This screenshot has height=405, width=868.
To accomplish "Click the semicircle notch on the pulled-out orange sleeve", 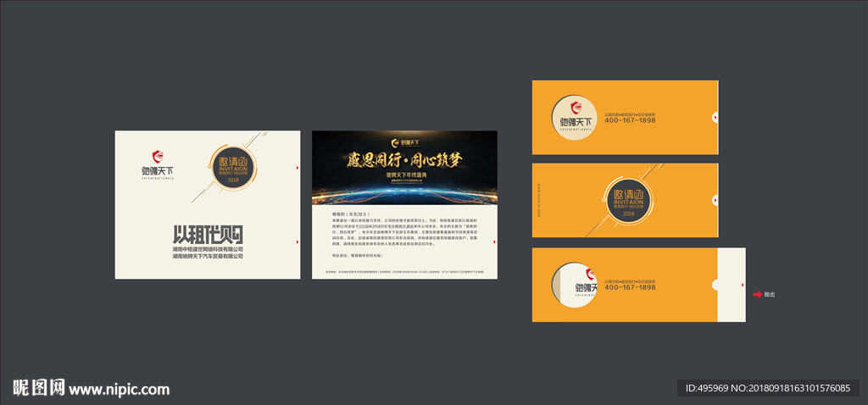I will pyautogui.click(x=715, y=285).
